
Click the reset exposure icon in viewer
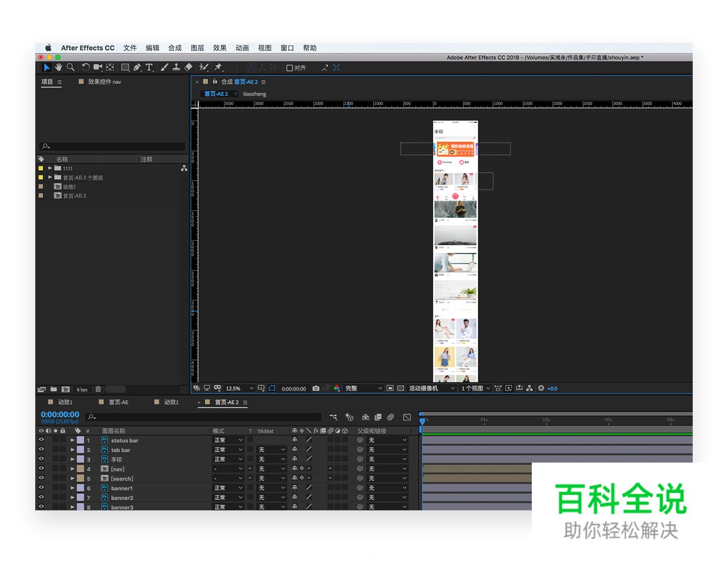click(x=541, y=389)
